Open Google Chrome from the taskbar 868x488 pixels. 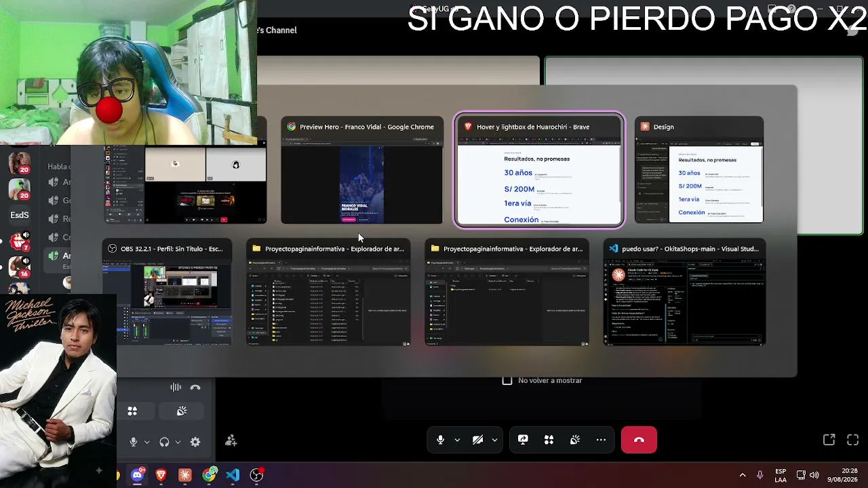[x=209, y=475]
